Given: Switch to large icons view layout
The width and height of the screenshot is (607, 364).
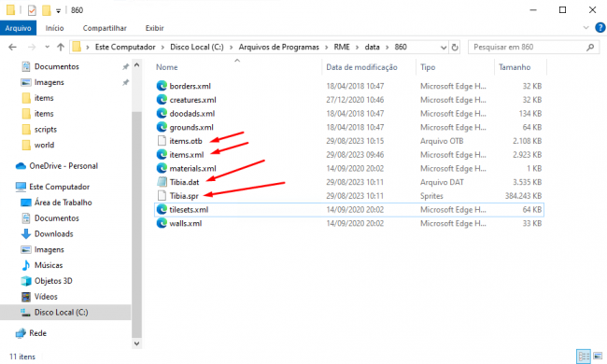Looking at the screenshot, I should (598, 356).
